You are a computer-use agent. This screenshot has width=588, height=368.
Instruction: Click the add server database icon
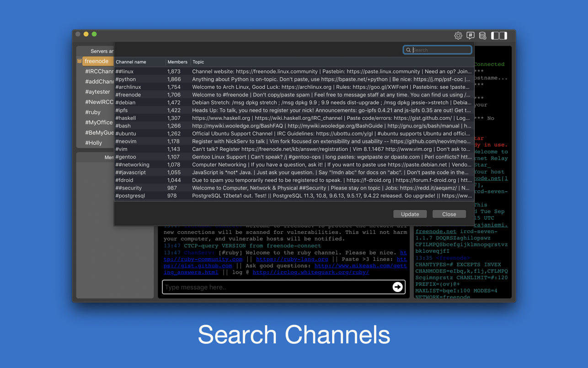pos(482,35)
